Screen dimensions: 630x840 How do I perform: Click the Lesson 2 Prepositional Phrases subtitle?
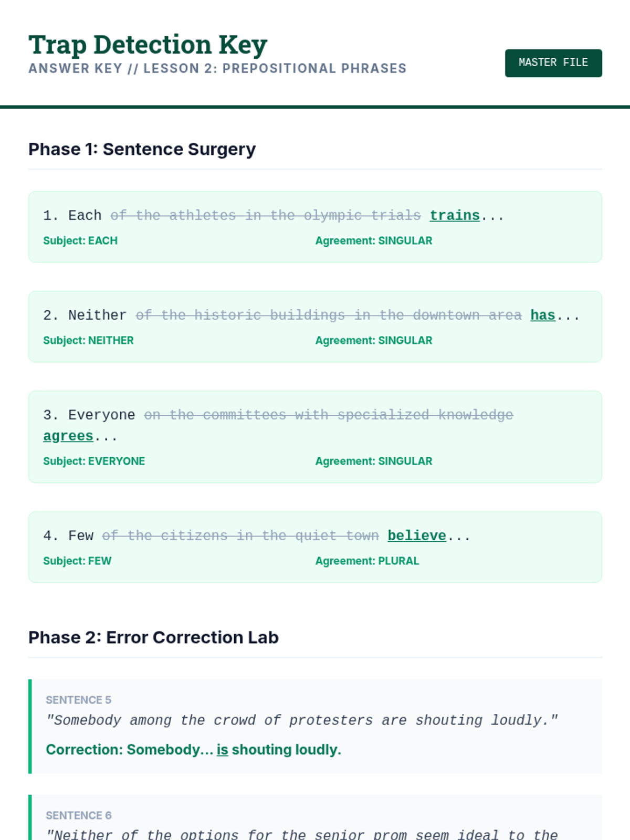pos(217,69)
